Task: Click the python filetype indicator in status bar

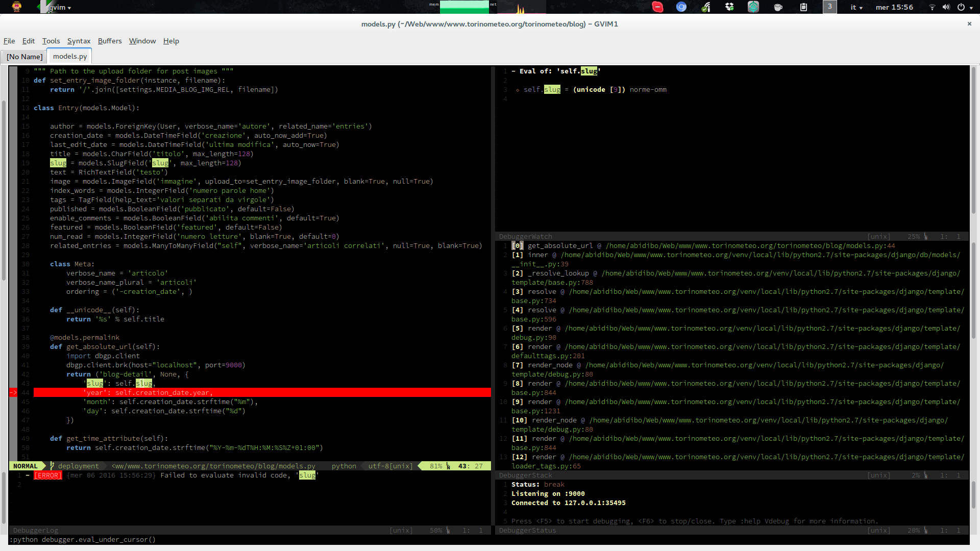Action: [344, 466]
